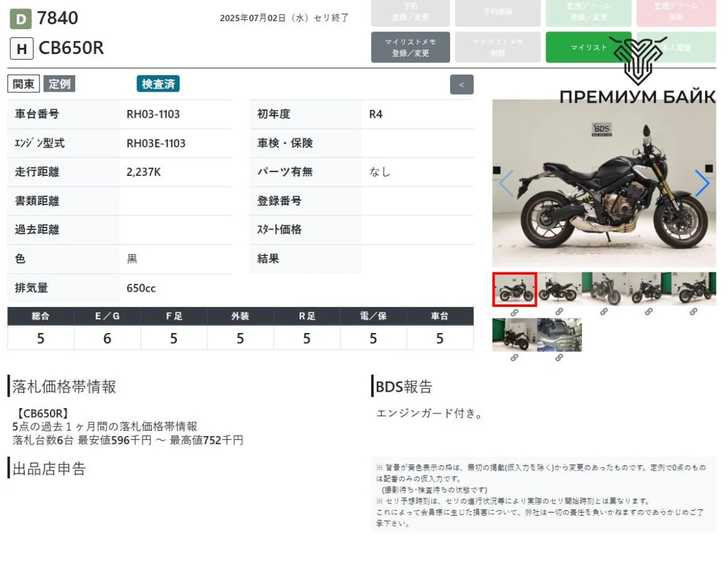Click link icon under exhaust underside thumbnail
The width and height of the screenshot is (728, 561).
point(559,358)
